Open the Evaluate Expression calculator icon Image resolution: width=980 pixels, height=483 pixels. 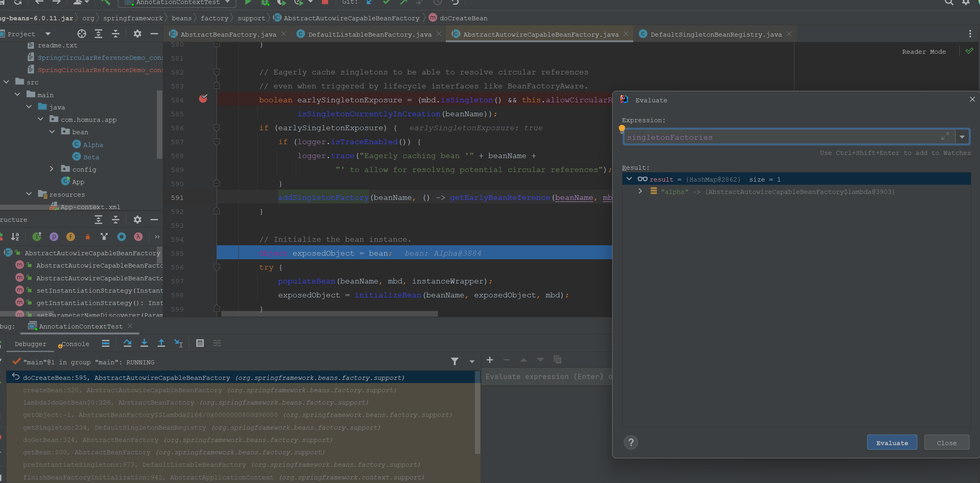(x=200, y=343)
